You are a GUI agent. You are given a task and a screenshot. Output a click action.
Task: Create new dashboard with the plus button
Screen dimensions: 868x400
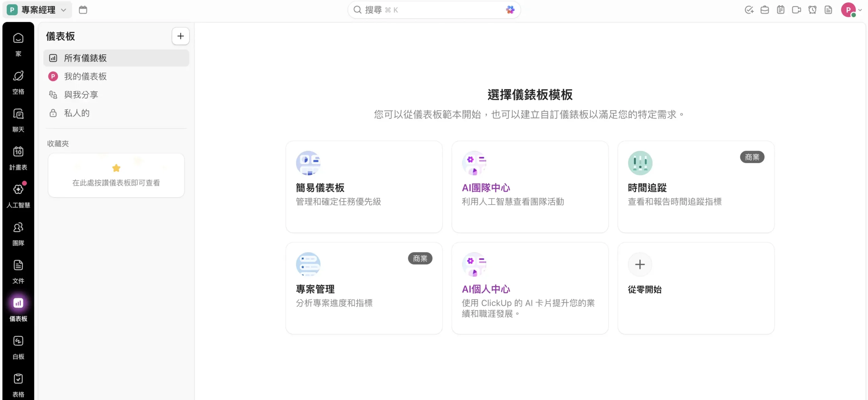pos(180,36)
